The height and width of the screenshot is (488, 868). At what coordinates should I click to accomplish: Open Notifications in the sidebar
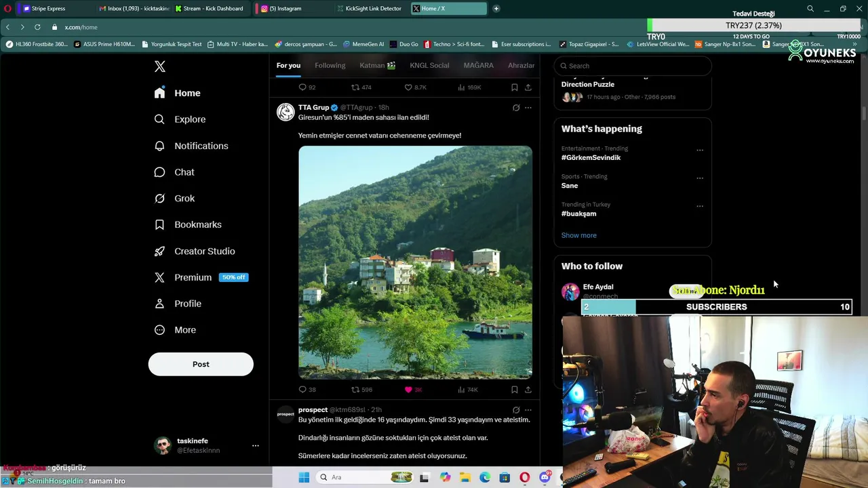tap(191, 146)
